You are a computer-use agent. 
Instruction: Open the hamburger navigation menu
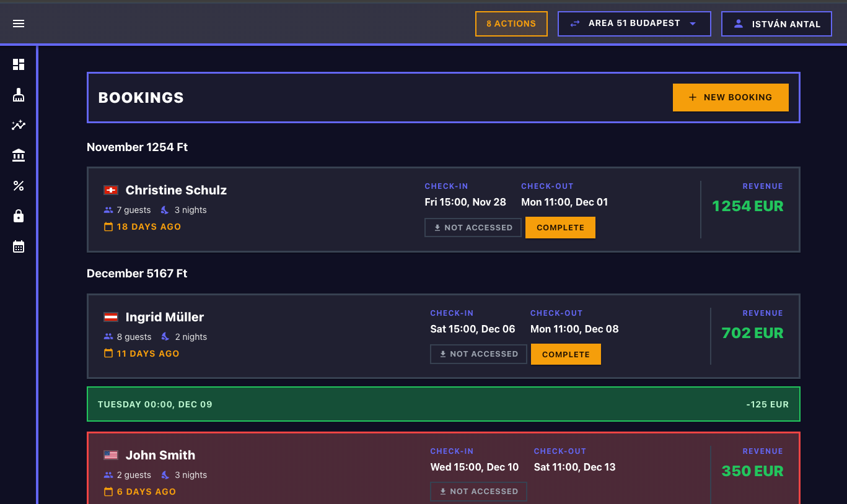pos(19,24)
